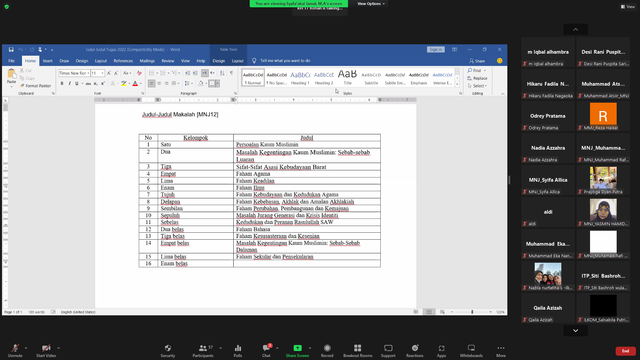Click the Numbering list icon
This screenshot has height=360, width=640.
coord(163,73)
